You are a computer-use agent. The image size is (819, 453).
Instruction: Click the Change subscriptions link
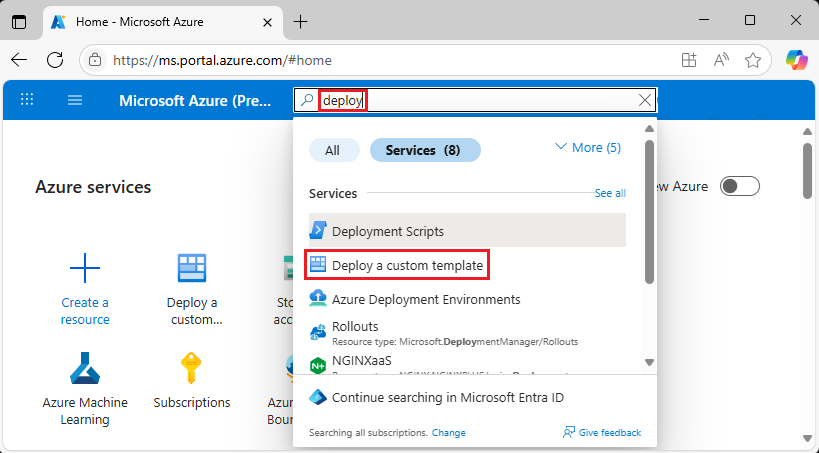click(449, 433)
